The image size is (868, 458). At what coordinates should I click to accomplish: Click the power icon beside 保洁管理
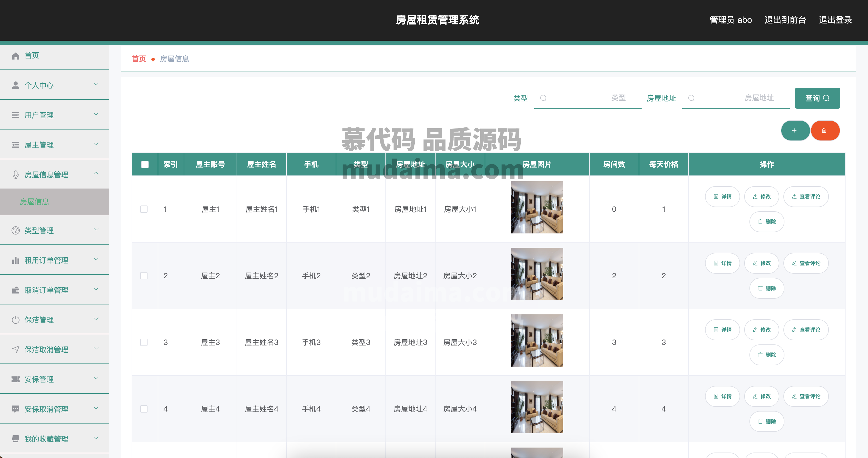pyautogui.click(x=15, y=320)
